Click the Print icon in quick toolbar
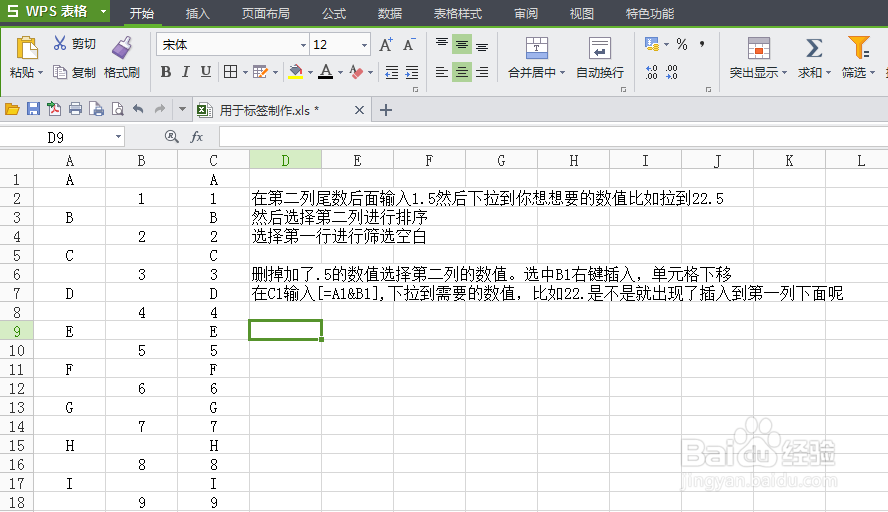 (x=75, y=109)
